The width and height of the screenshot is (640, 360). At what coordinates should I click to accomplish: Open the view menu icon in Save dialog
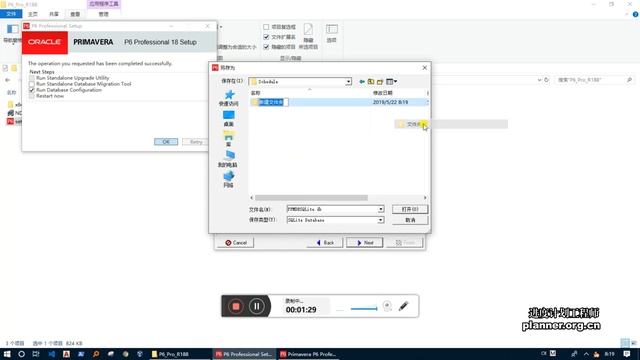pos(391,82)
